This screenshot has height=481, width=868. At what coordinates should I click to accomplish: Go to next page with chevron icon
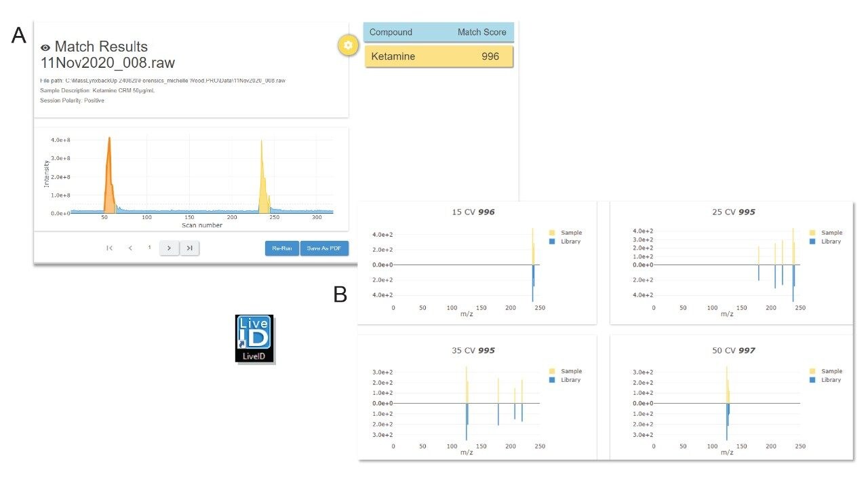click(x=169, y=248)
